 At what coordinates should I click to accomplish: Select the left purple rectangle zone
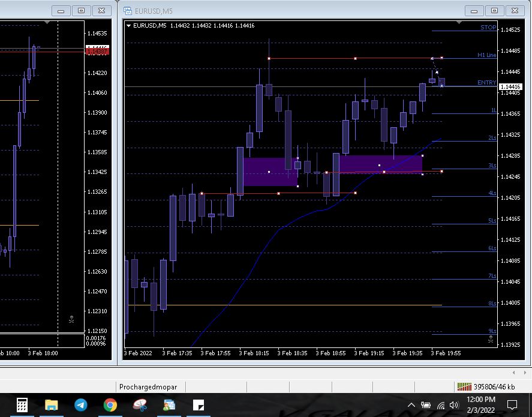pyautogui.click(x=270, y=172)
